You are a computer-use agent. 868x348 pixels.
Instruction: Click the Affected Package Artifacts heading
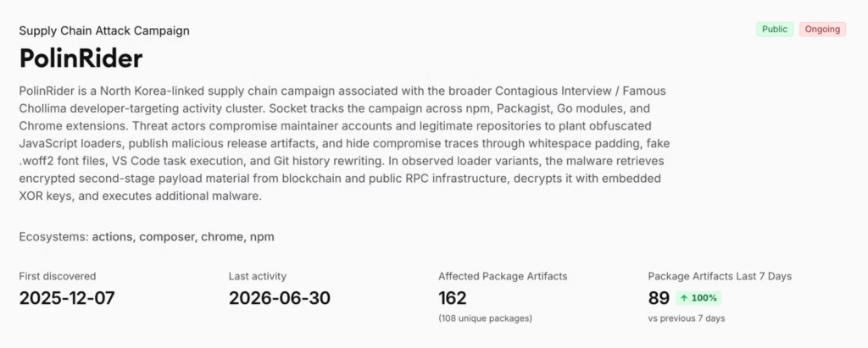click(x=503, y=276)
